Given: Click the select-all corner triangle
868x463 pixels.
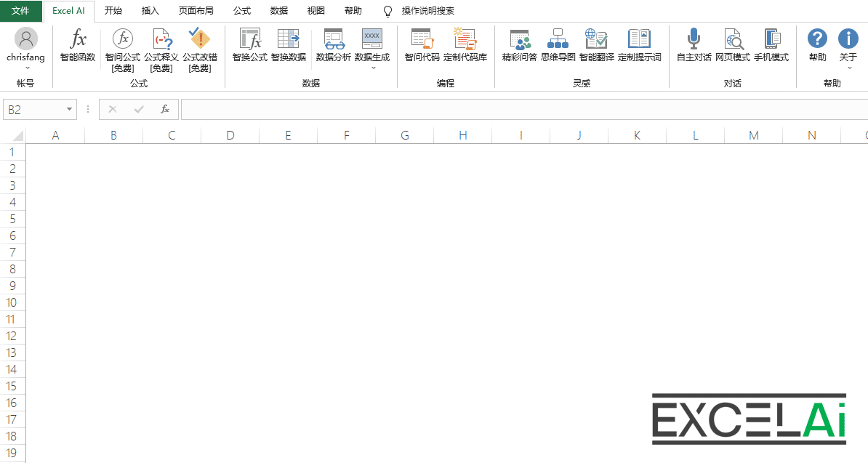Looking at the screenshot, I should pyautogui.click(x=17, y=135).
